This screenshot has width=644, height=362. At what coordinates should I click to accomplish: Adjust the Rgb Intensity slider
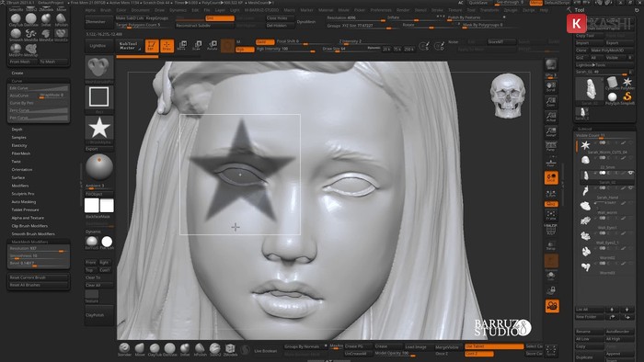click(285, 49)
